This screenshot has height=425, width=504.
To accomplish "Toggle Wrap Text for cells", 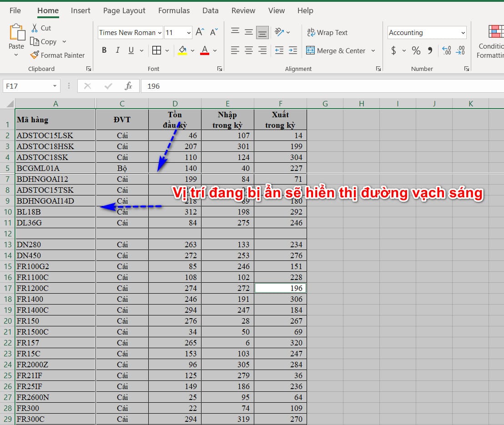I will click(327, 32).
